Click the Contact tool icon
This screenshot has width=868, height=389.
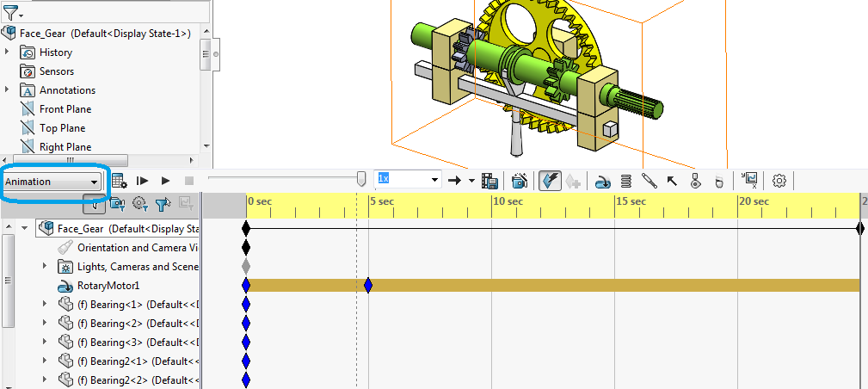coord(696,181)
